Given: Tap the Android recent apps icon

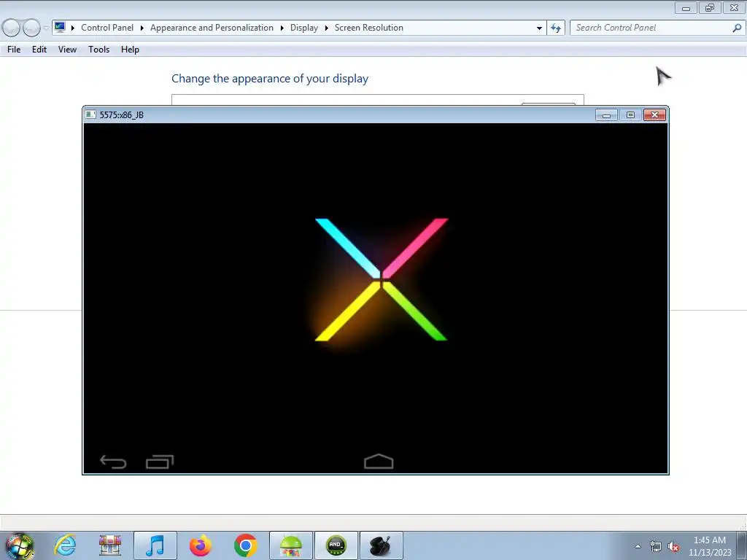Looking at the screenshot, I should tap(160, 462).
